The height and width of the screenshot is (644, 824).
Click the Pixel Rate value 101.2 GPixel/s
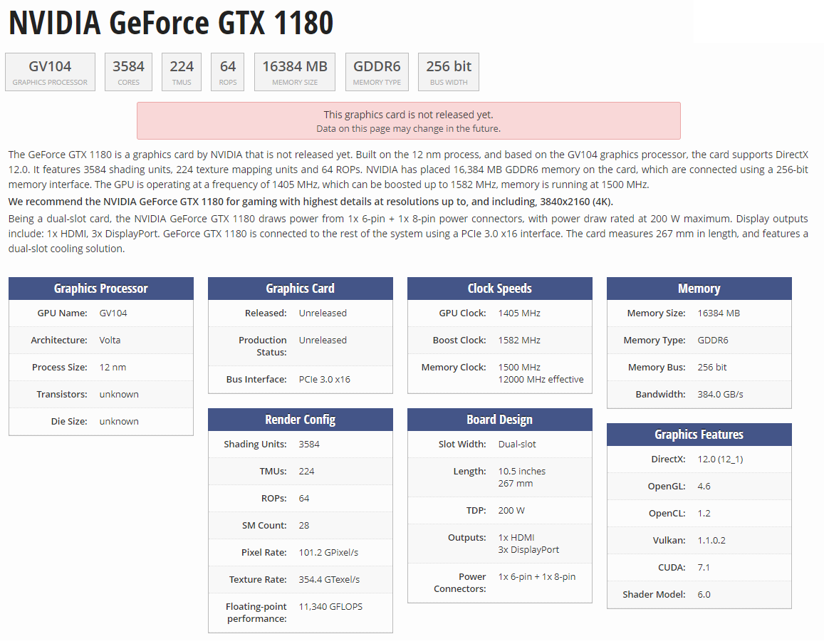pos(328,553)
